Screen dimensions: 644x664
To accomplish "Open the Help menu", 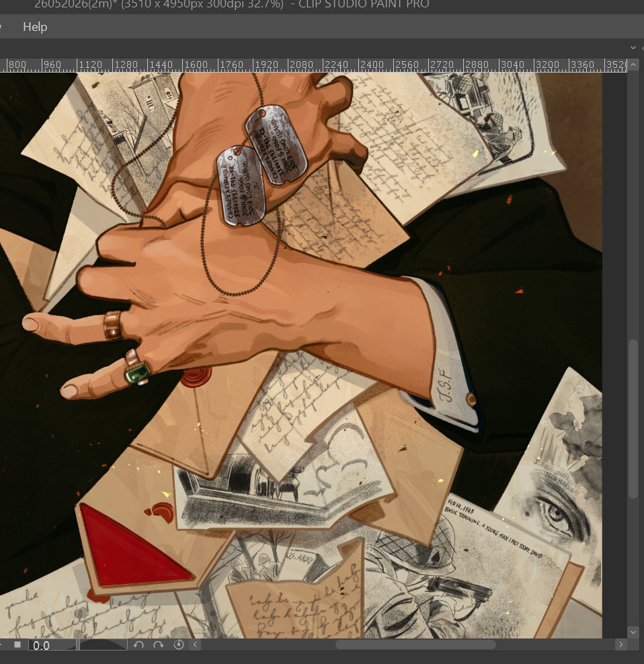I will coord(35,27).
